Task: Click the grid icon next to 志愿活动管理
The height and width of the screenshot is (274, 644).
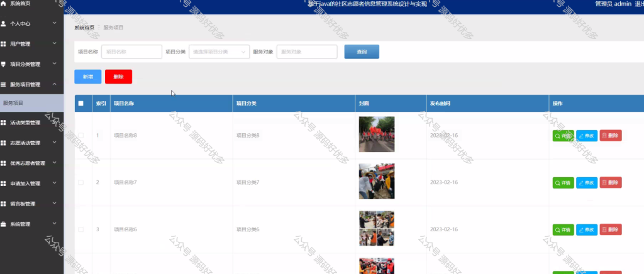Action: (x=3, y=143)
